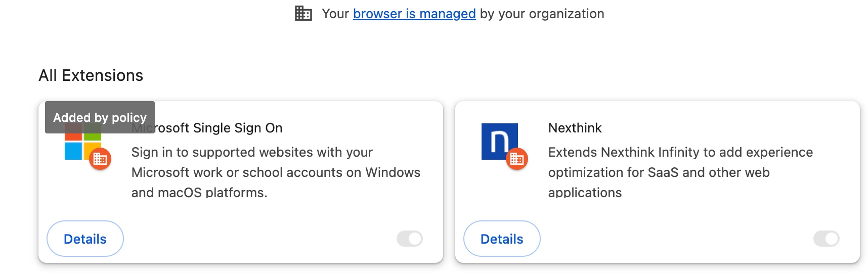Screen dimensions: 868x276
Task: Click the "Added by policy" tooltip
Action: (x=100, y=117)
